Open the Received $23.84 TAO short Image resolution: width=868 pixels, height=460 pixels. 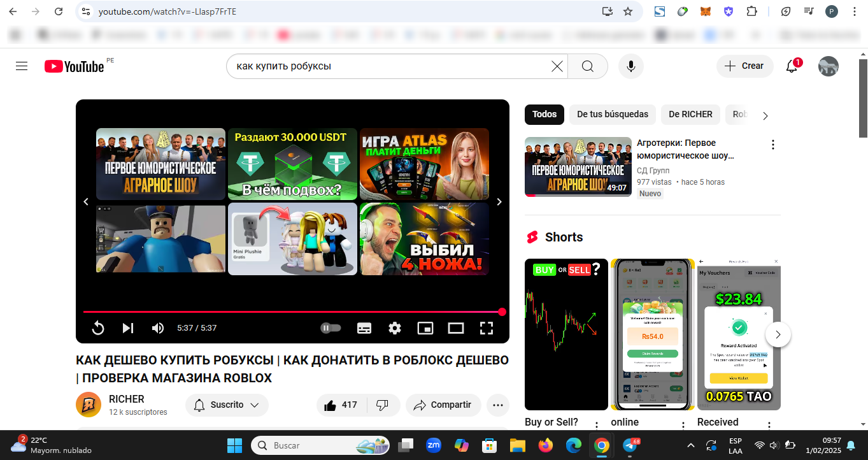point(739,334)
